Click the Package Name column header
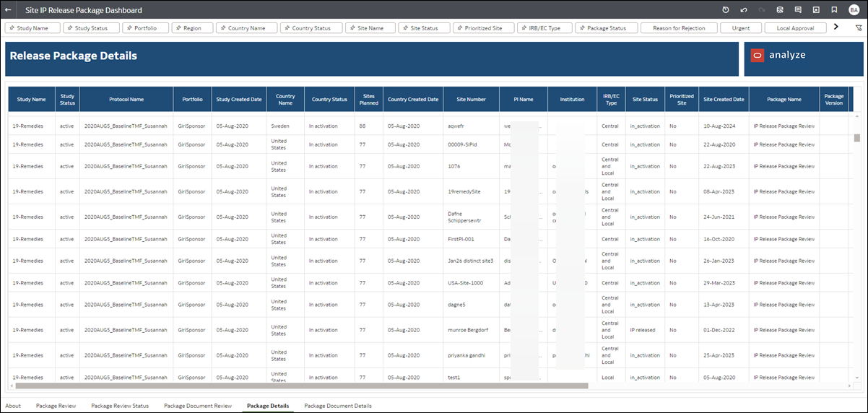The width and height of the screenshot is (868, 413). point(784,100)
